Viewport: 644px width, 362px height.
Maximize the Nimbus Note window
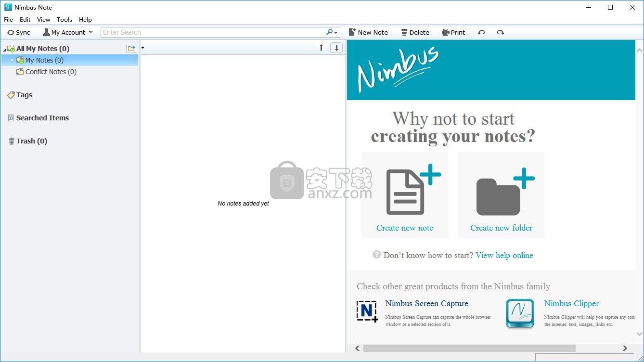(610, 7)
